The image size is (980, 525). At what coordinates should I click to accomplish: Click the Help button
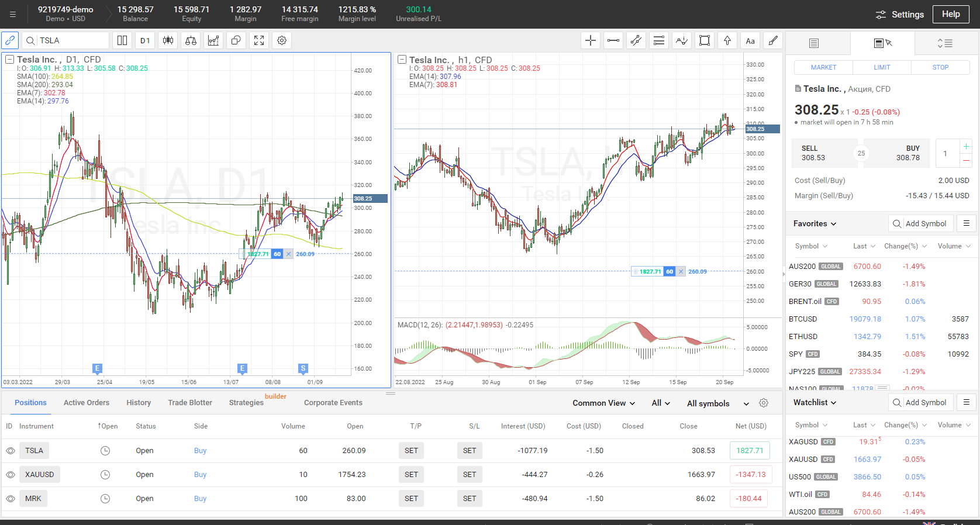point(951,15)
